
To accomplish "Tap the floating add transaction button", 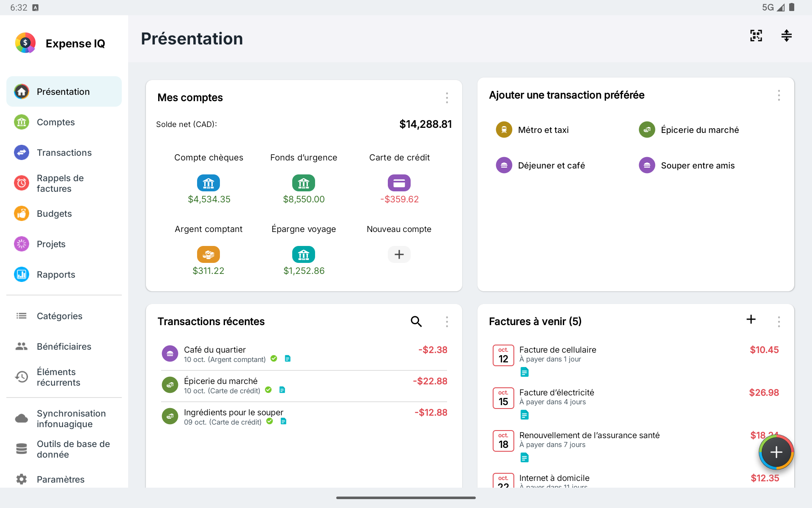I will click(x=776, y=452).
